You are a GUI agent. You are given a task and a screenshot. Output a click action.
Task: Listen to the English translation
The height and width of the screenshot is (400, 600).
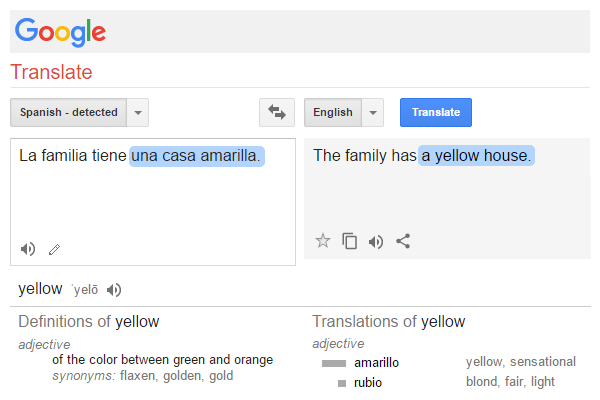[376, 240]
